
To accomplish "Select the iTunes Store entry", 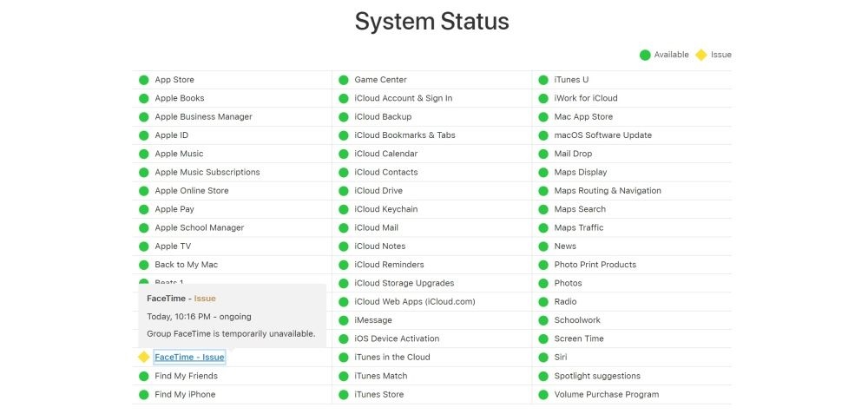I will (379, 395).
